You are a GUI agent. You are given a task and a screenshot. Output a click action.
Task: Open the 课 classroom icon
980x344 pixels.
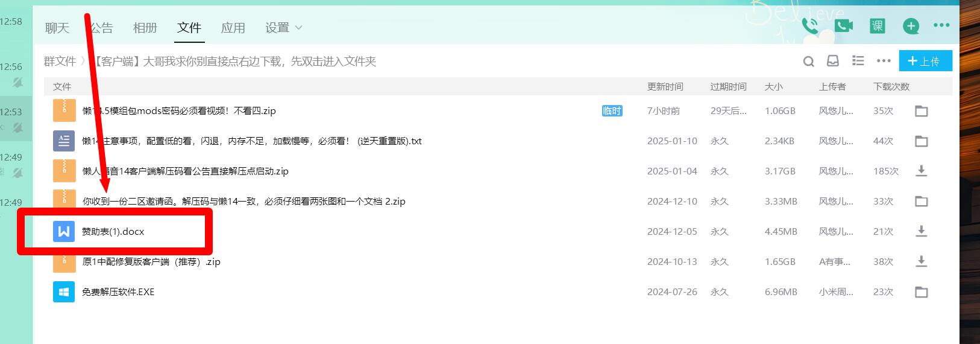[877, 26]
